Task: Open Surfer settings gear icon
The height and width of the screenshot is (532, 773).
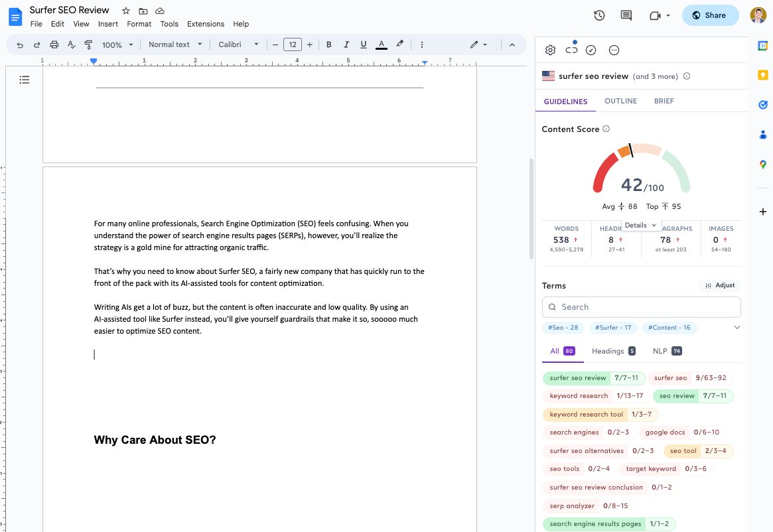Action: coord(550,50)
